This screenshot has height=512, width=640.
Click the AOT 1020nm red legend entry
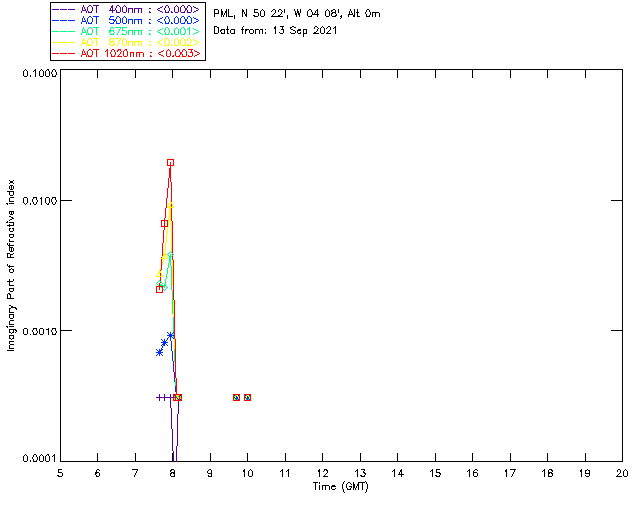[127, 53]
